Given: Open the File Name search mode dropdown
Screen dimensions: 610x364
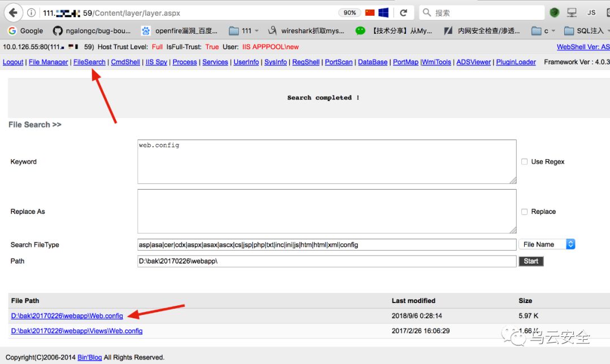Looking at the screenshot, I should click(547, 244).
